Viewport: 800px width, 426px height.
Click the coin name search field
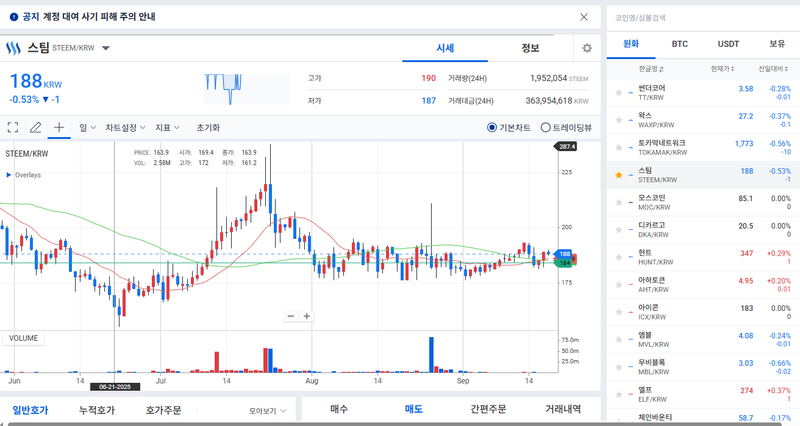tap(703, 18)
